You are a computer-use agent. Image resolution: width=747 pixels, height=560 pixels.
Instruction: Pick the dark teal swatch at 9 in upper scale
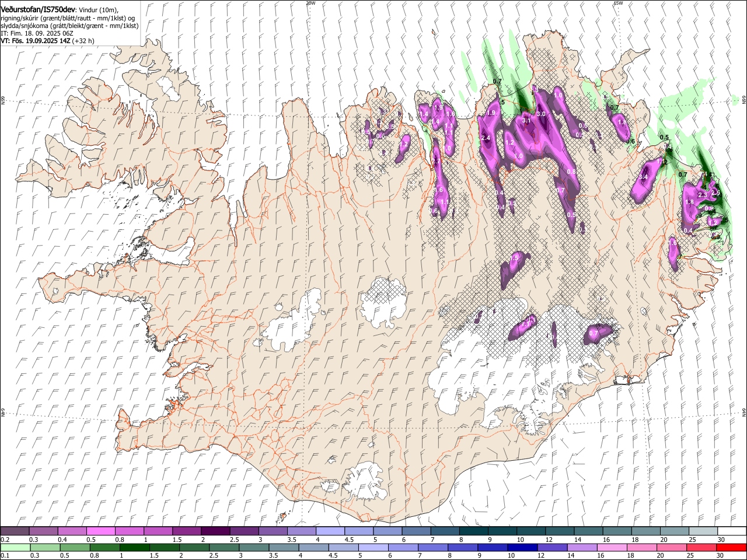(502, 531)
